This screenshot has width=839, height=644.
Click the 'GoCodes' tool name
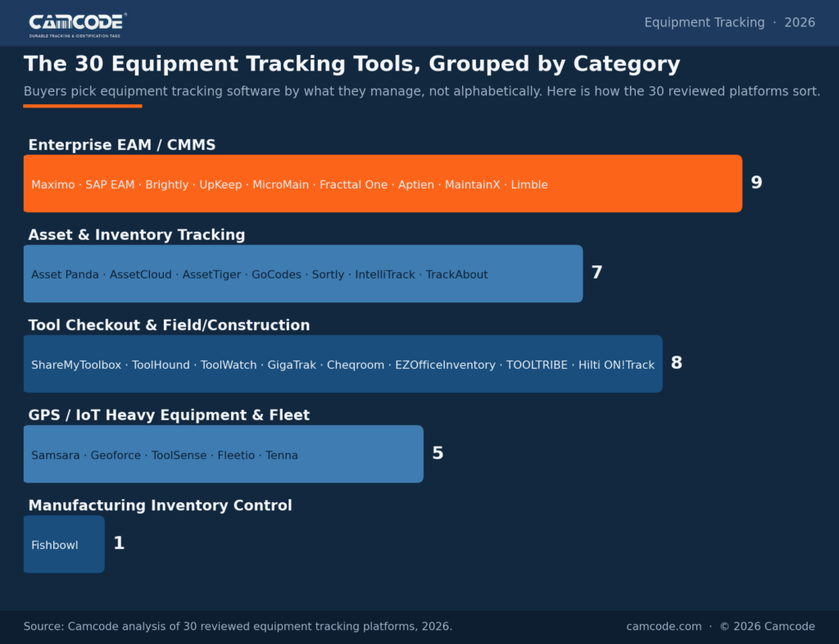click(276, 274)
